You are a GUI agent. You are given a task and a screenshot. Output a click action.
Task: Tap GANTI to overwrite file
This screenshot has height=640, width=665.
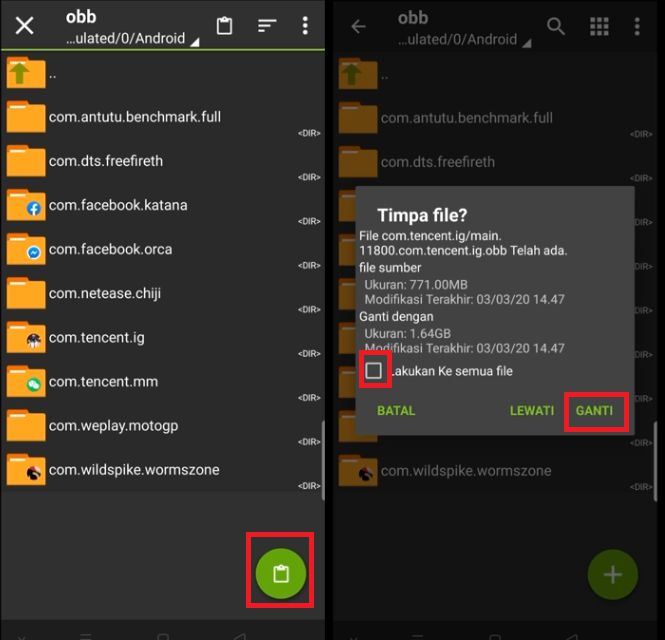pos(594,411)
